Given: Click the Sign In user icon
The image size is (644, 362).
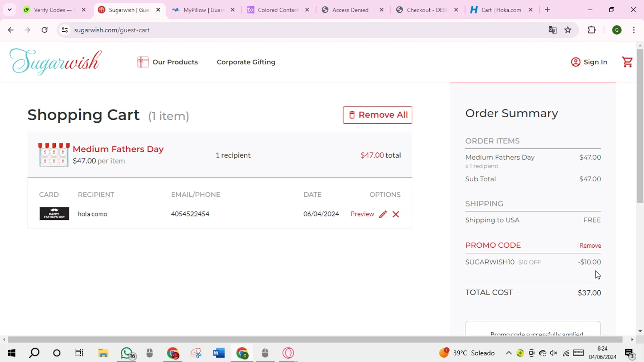Looking at the screenshot, I should point(575,62).
